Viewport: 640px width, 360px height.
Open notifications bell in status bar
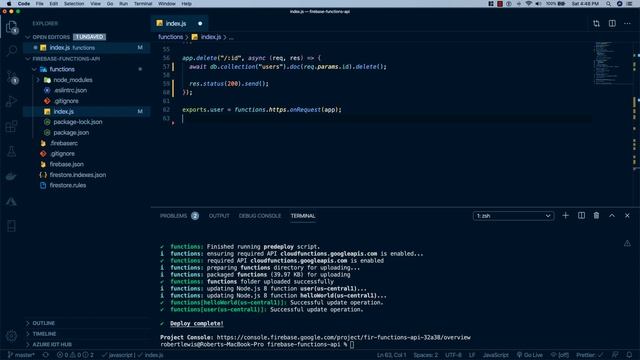pos(629,355)
